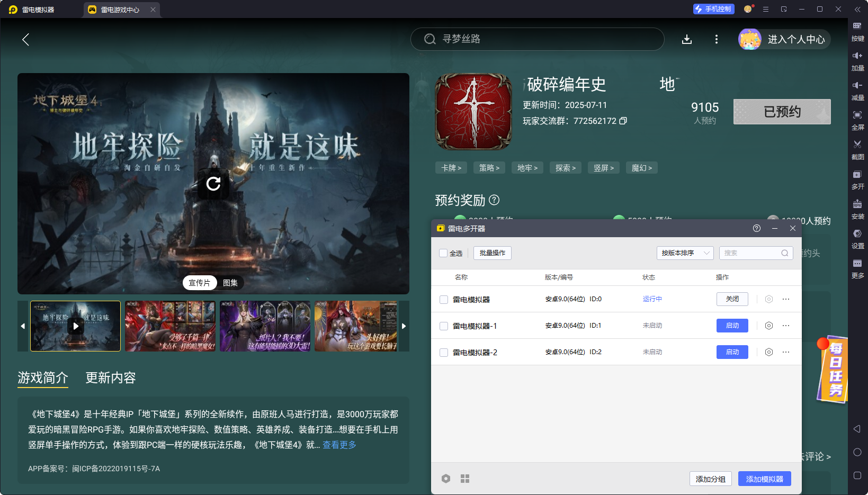Expand 查看更多 in the game description
This screenshot has width=868, height=495.
tap(339, 445)
